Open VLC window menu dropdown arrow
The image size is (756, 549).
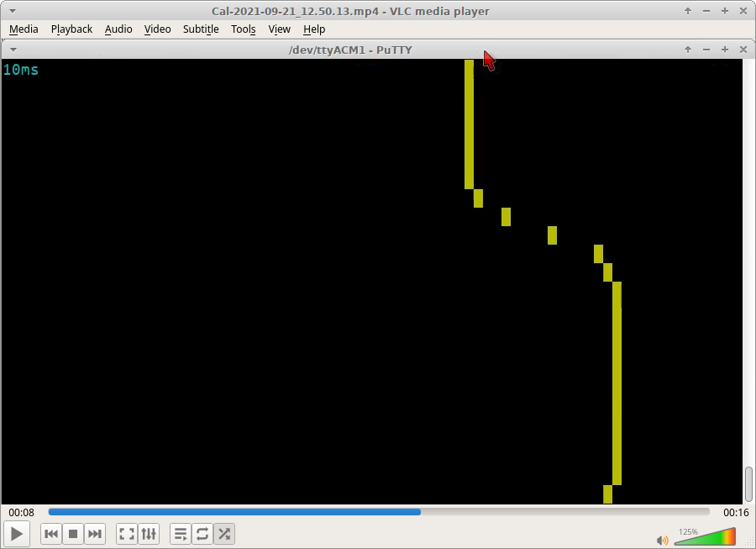point(13,11)
